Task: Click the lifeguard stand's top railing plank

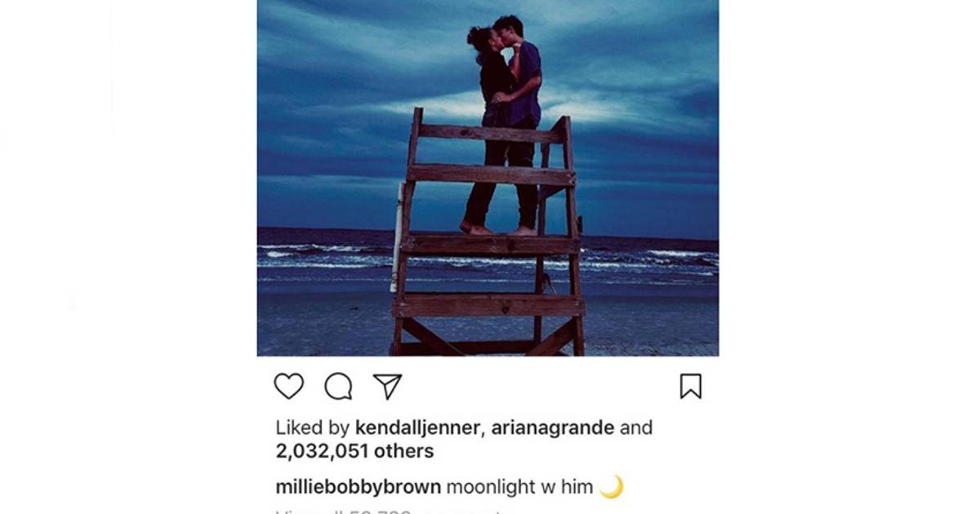Action: coord(490,133)
